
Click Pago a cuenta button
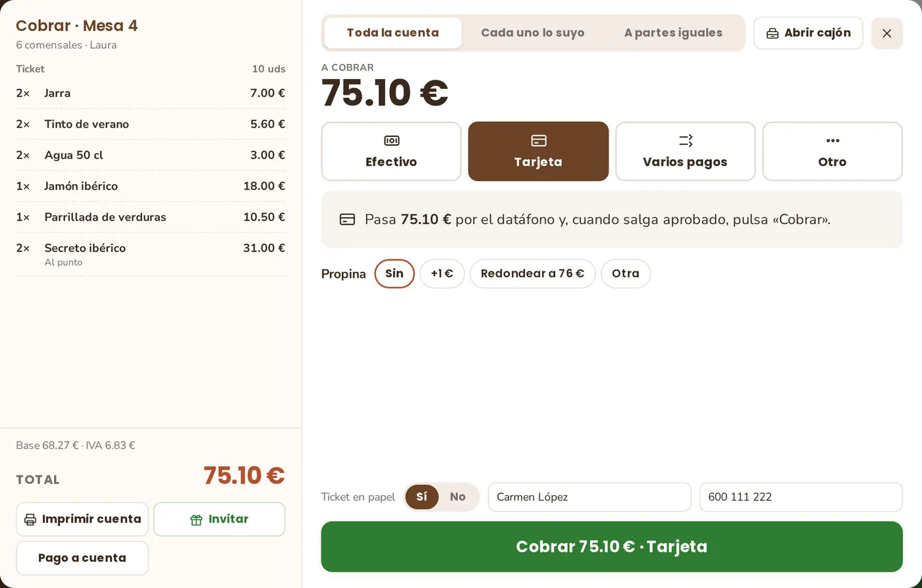[82, 558]
